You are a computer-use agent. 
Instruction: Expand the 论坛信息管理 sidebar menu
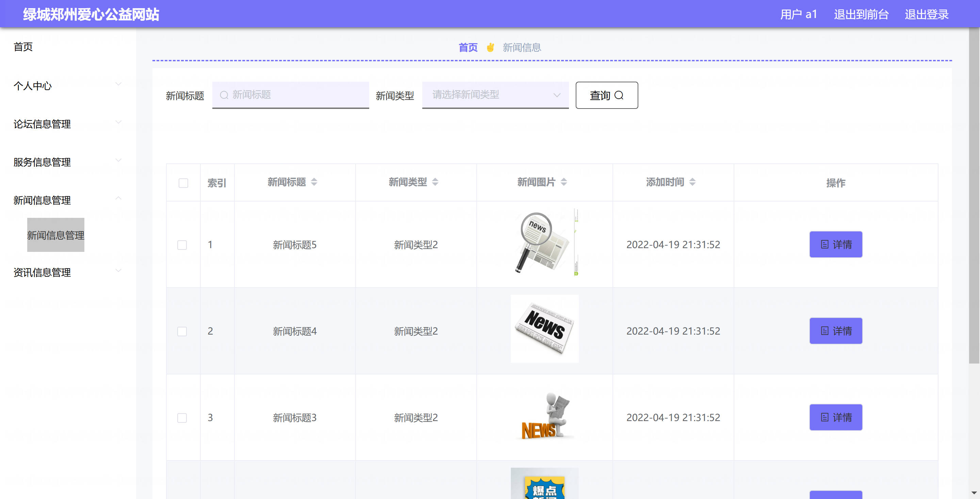pos(68,124)
